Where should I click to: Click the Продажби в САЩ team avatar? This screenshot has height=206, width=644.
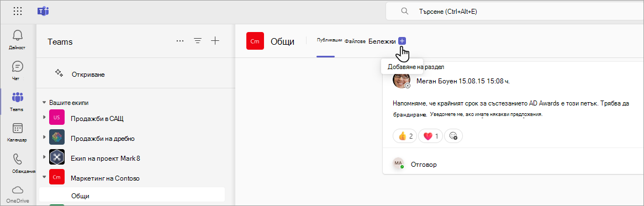click(57, 118)
